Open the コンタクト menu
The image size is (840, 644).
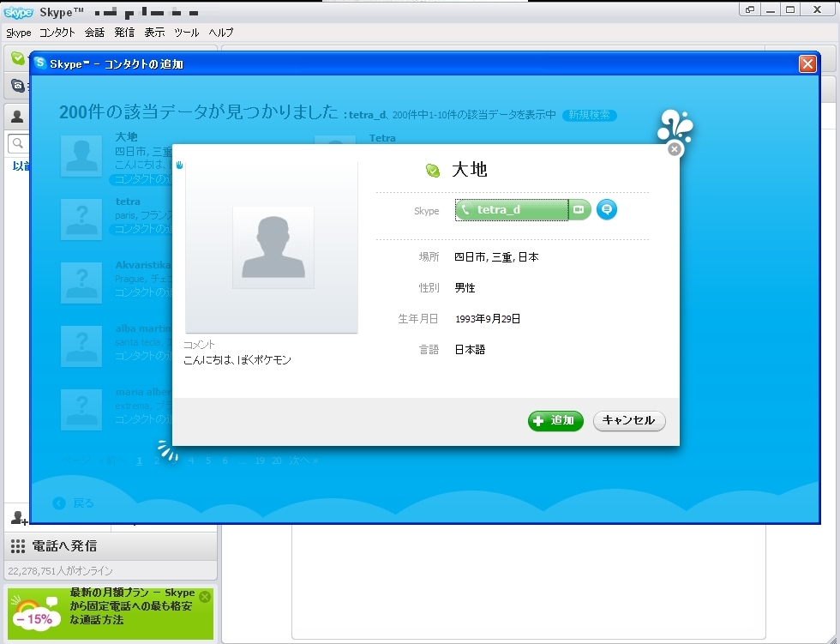pos(57,33)
